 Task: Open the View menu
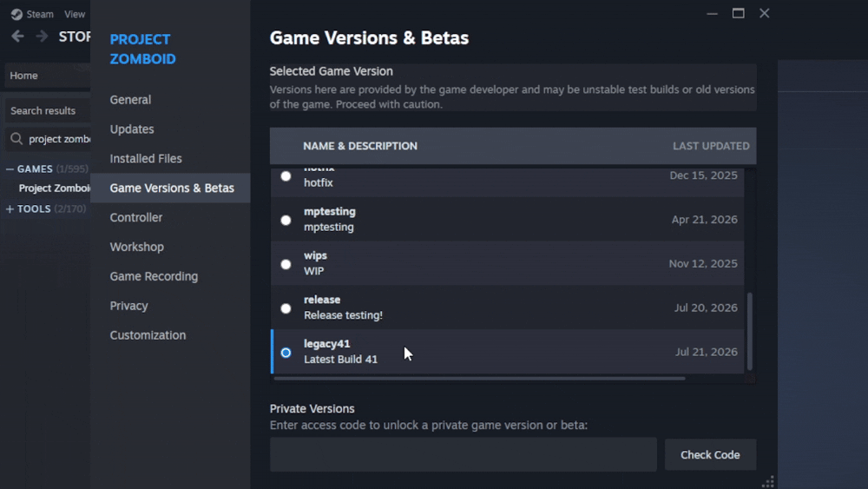[75, 15]
